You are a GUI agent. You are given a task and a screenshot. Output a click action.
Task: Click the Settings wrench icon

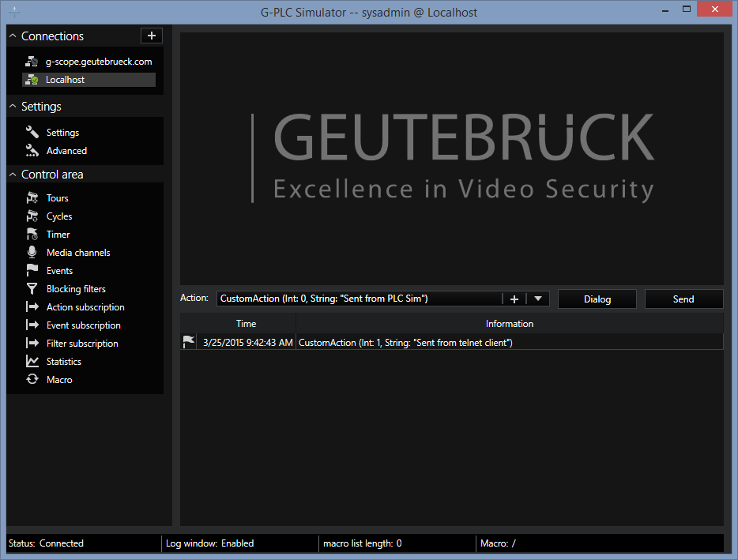coord(32,132)
